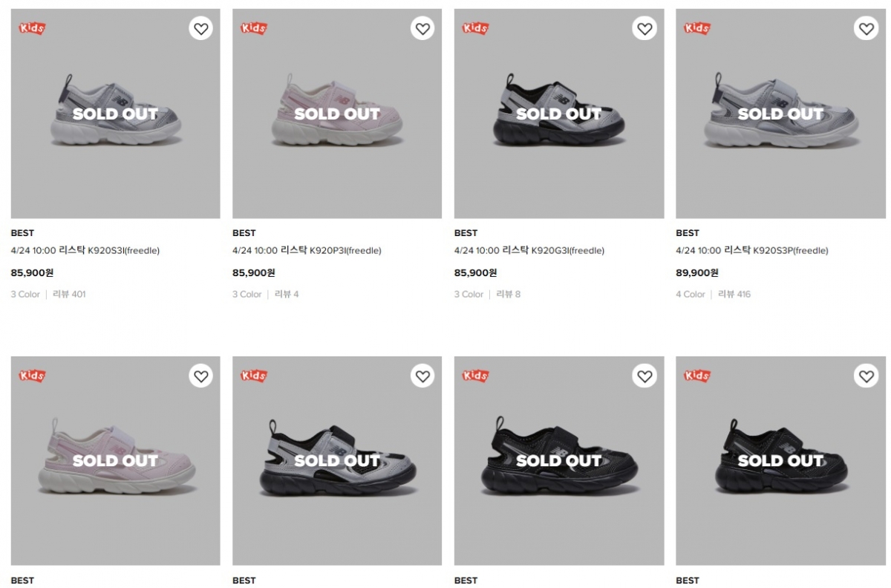The height and width of the screenshot is (588, 891).
Task: Favorite the K920S3I sandal with heart icon
Action: pos(200,29)
